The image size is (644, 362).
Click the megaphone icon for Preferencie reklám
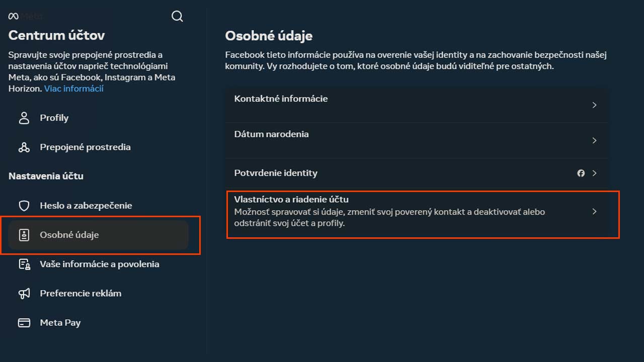pos(24,294)
